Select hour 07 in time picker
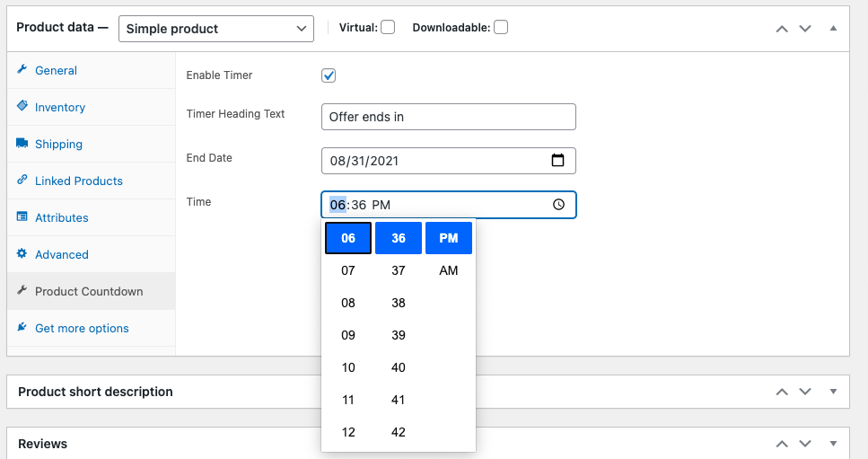This screenshot has height=459, width=868. [x=348, y=270]
